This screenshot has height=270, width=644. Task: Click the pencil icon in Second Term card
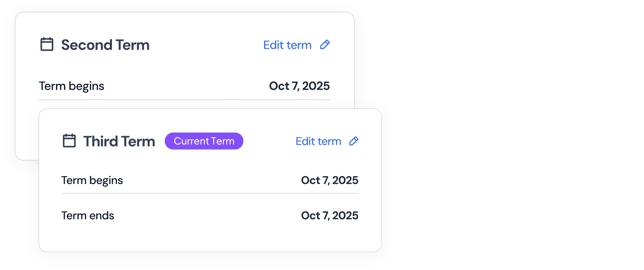[x=325, y=45]
